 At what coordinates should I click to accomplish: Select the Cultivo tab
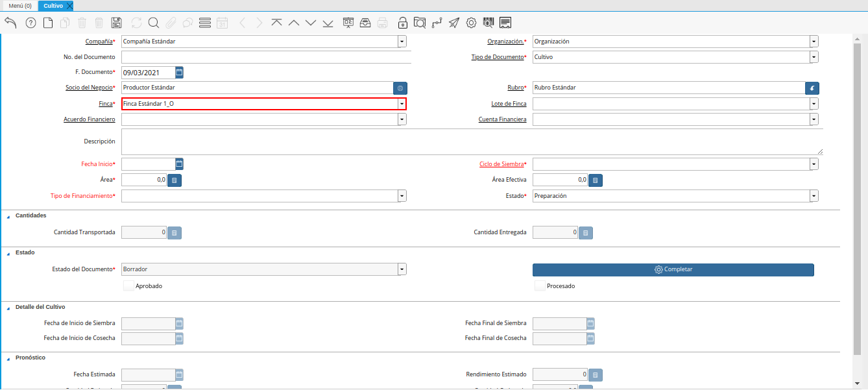click(x=53, y=6)
